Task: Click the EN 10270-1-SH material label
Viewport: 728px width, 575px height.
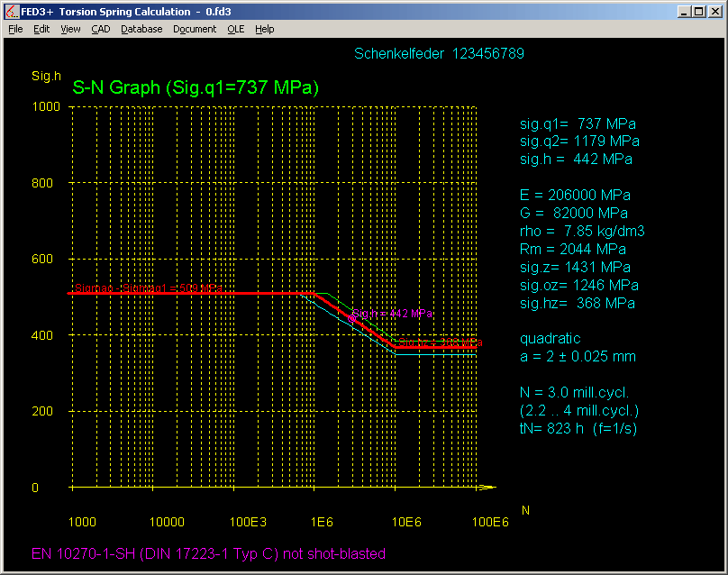Action: click(208, 553)
